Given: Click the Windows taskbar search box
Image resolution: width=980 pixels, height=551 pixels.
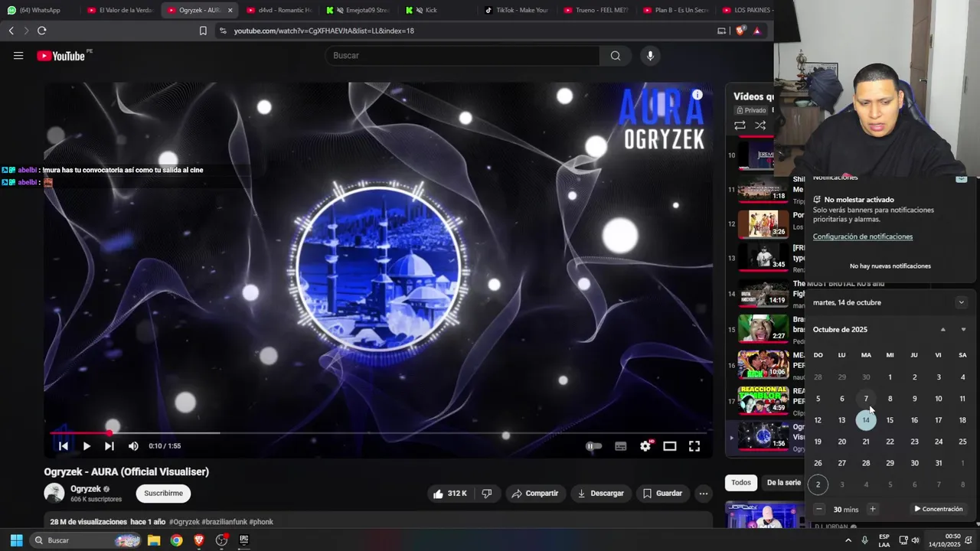Looking at the screenshot, I should [86, 540].
